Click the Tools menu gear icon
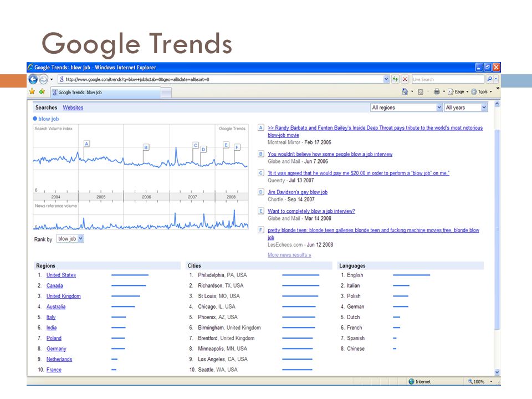The height and width of the screenshot is (399, 532). click(x=474, y=91)
